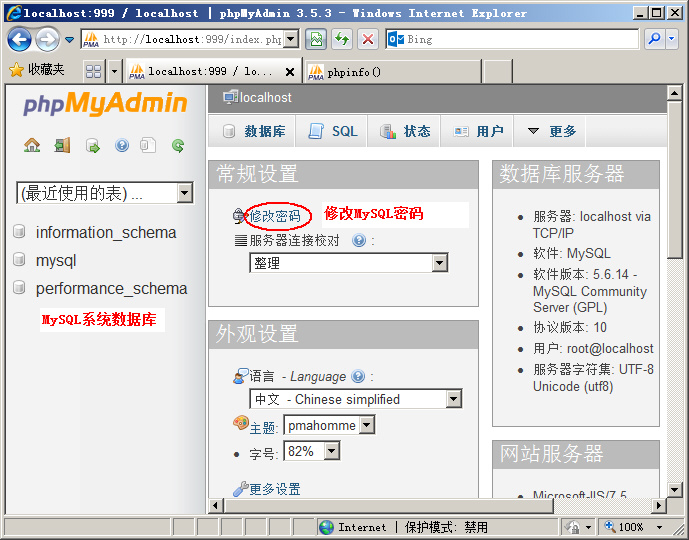
Task: Click the 更多设置 link
Action: point(275,489)
